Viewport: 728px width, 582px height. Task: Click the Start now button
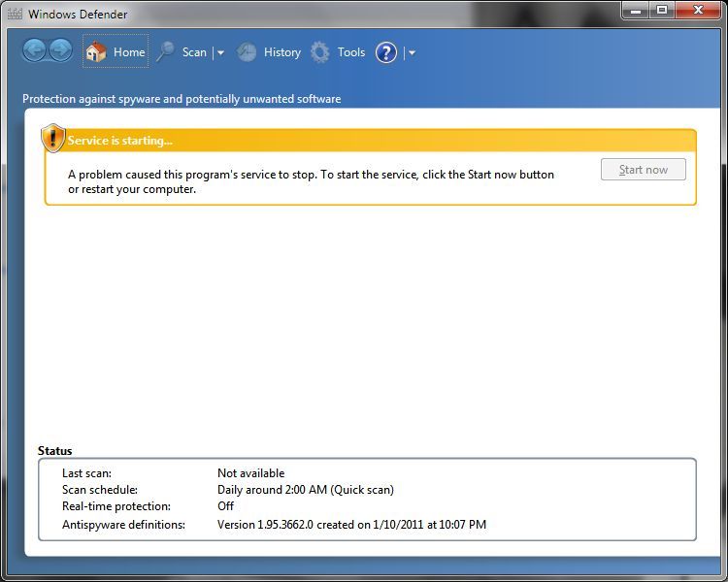point(643,170)
